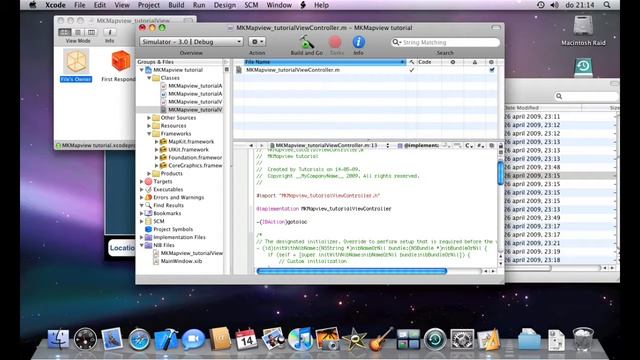Open Xcode in the Dock
The width and height of the screenshot is (640, 360).
coord(166,339)
